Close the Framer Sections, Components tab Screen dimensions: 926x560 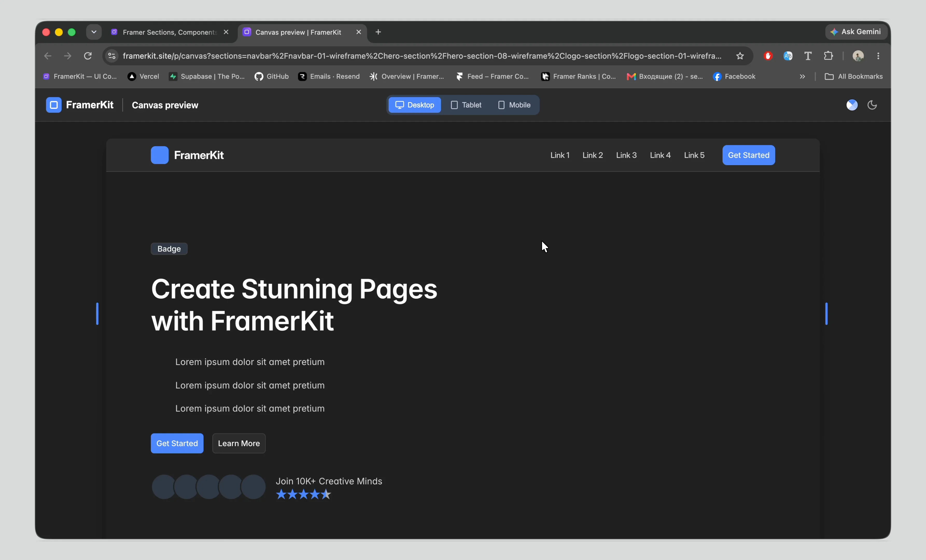pyautogui.click(x=226, y=32)
